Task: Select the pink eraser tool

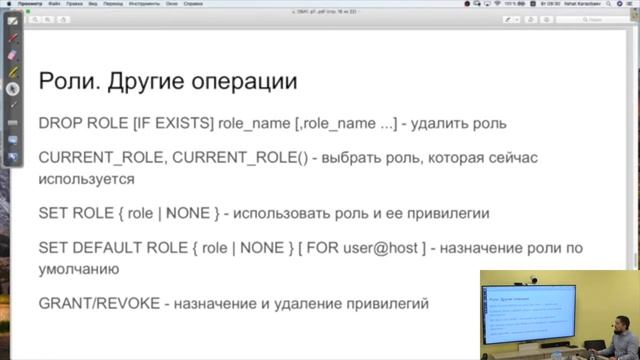Action: coord(13,55)
